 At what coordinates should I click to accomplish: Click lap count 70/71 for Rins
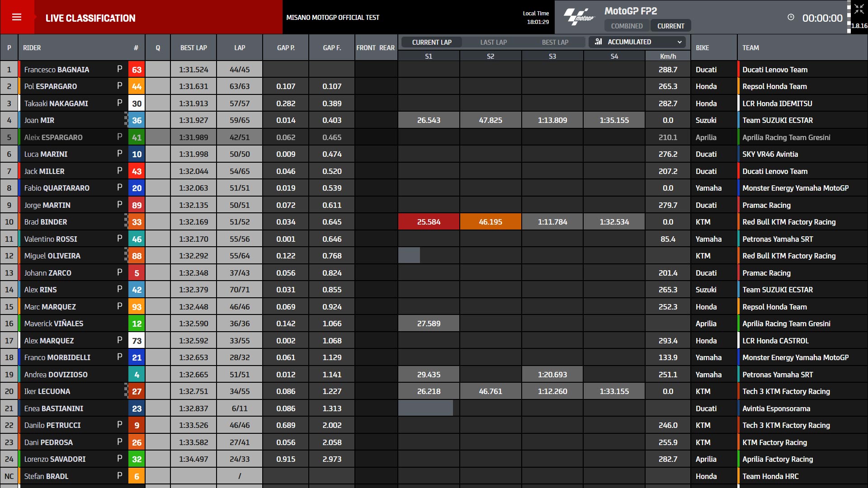tap(240, 290)
